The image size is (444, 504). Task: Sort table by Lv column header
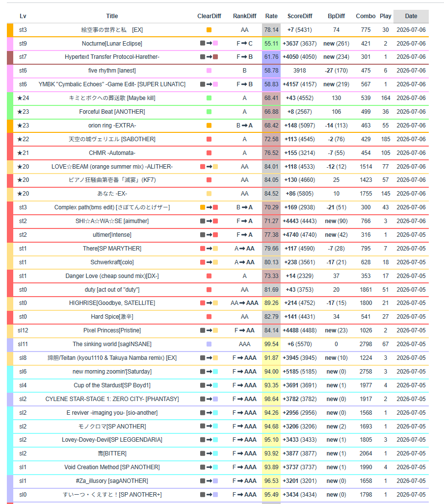23,16
